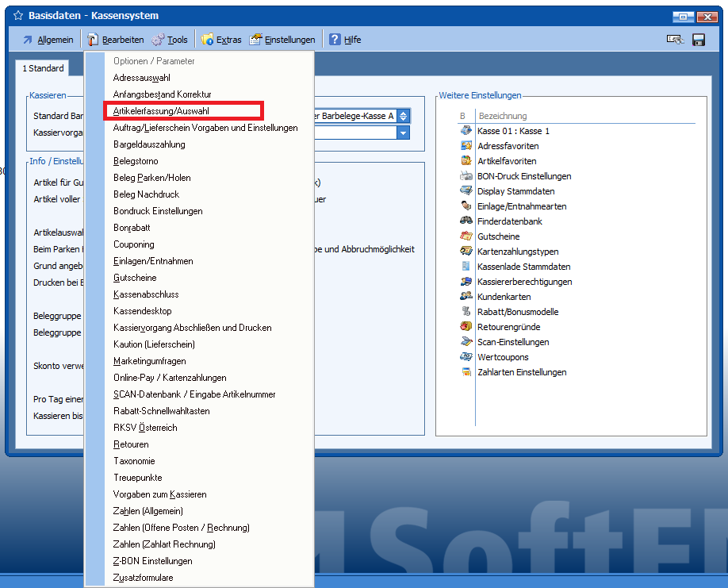Click the Allgemein toolbar button
This screenshot has width=728, height=588.
pos(48,40)
